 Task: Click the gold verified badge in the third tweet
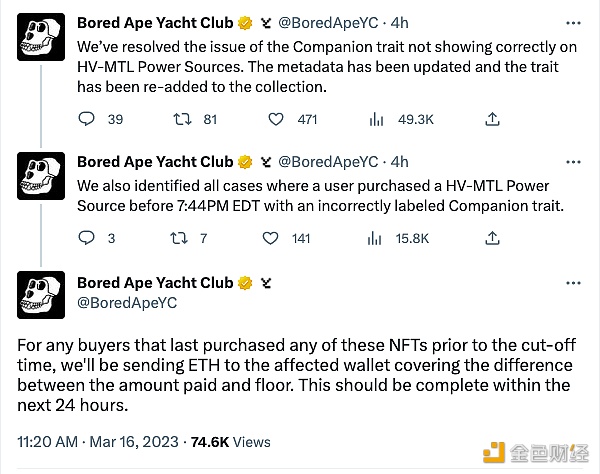[x=243, y=283]
